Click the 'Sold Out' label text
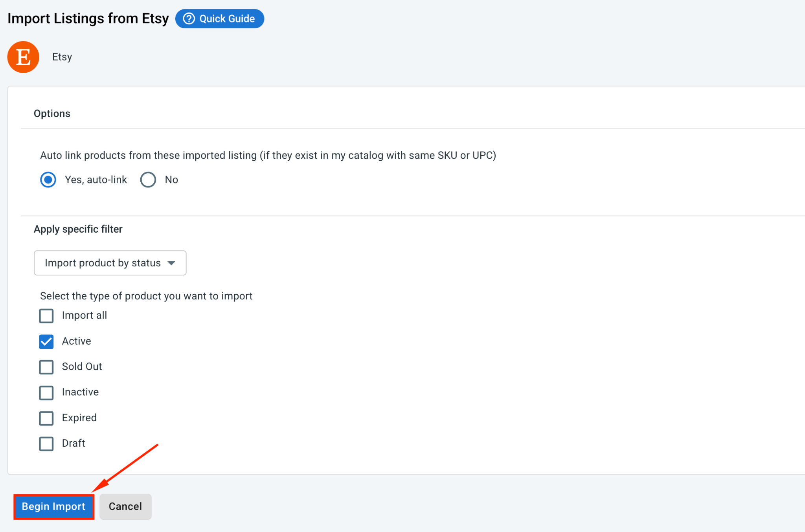Image resolution: width=805 pixels, height=532 pixels. (82, 367)
